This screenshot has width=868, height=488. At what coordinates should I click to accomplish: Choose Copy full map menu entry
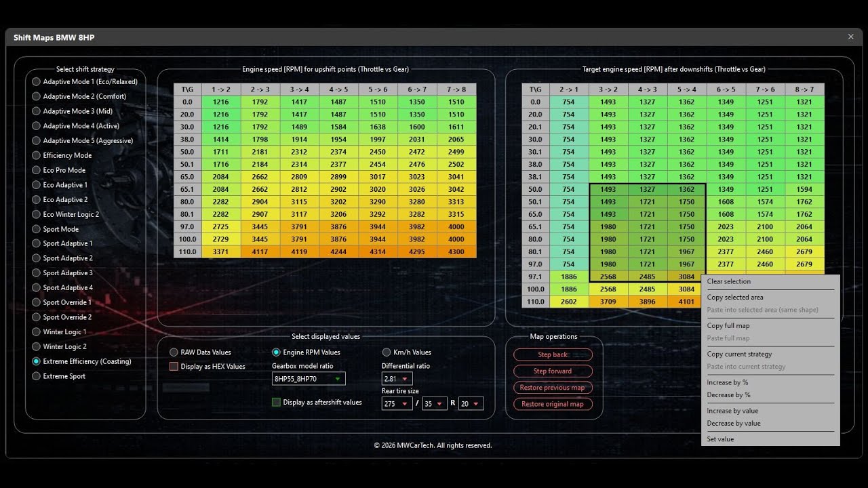coord(770,326)
